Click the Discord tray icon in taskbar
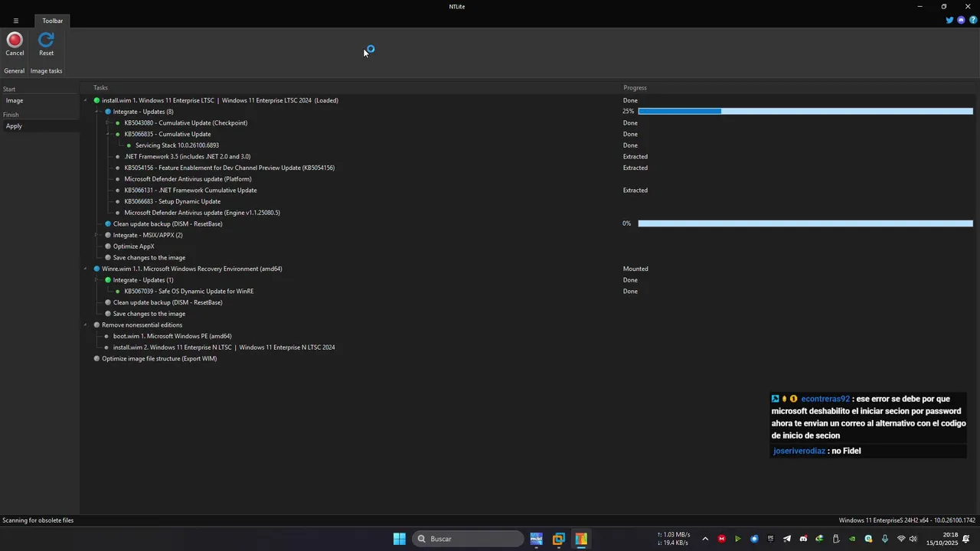This screenshot has height=551, width=980. pos(803,539)
